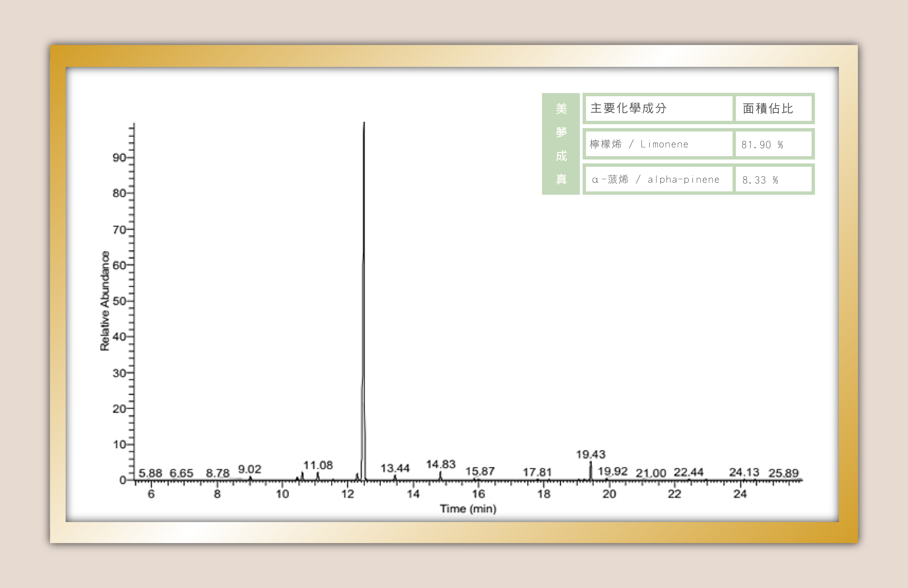
Task: Click the 17.81 peak label
Action: 537,472
